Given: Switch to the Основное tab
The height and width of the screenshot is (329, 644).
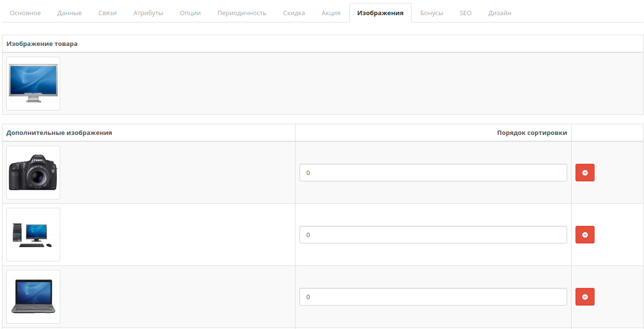Looking at the screenshot, I should pos(25,13).
